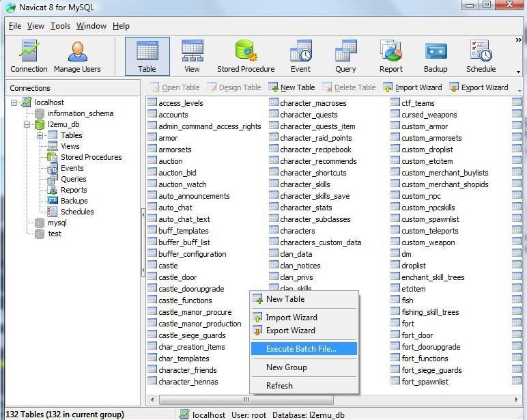This screenshot has height=420, width=527.
Task: Click horizontal scrollbar right arrow
Action: click(x=516, y=400)
